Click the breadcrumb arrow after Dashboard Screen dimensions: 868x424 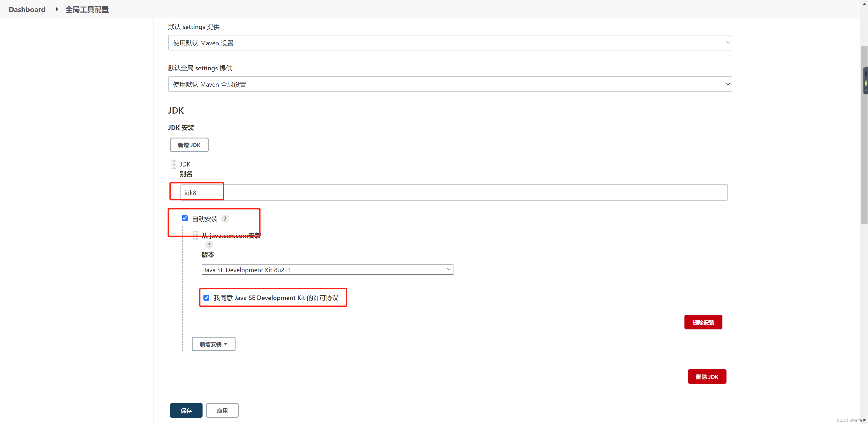point(57,9)
